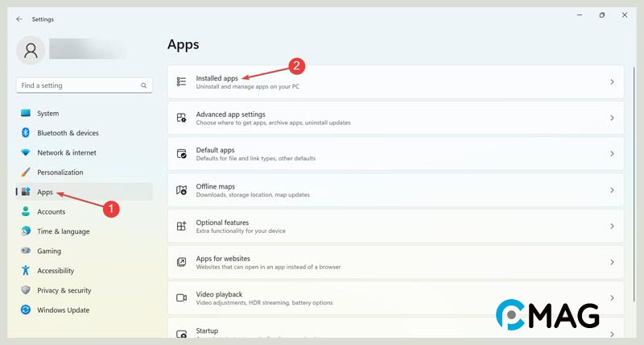This screenshot has width=644, height=345.
Task: Click the Find a setting search box
Action: [x=79, y=85]
